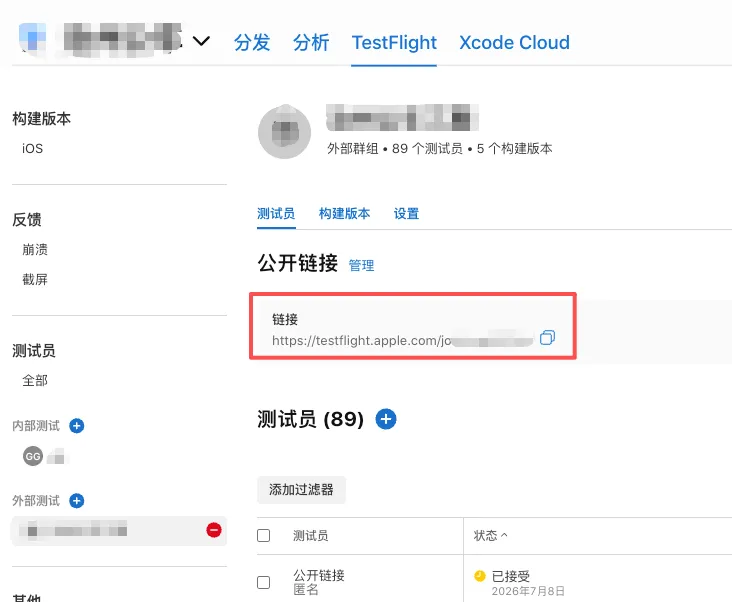Select the blurred external group row in sidebar
Image resolution: width=732 pixels, height=602 pixels.
(x=119, y=531)
